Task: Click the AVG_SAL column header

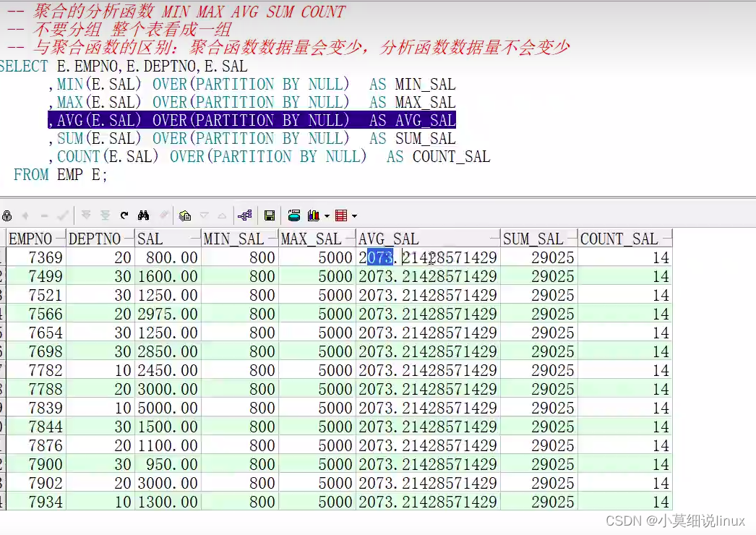Action: pos(428,239)
